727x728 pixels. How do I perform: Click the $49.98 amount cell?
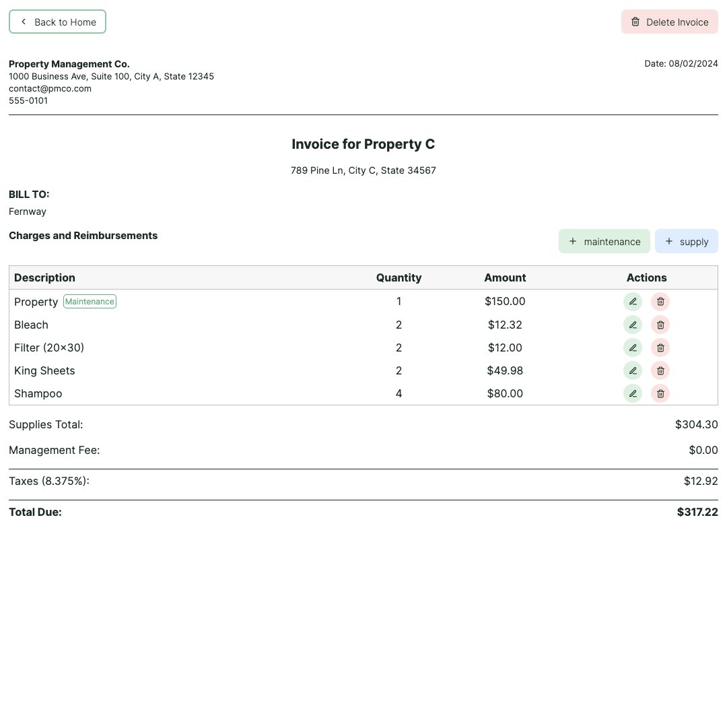click(x=505, y=370)
